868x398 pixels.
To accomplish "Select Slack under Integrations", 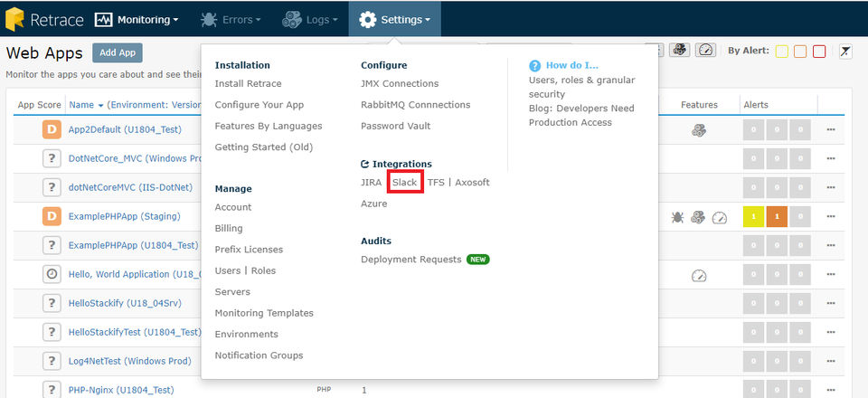I will (404, 182).
